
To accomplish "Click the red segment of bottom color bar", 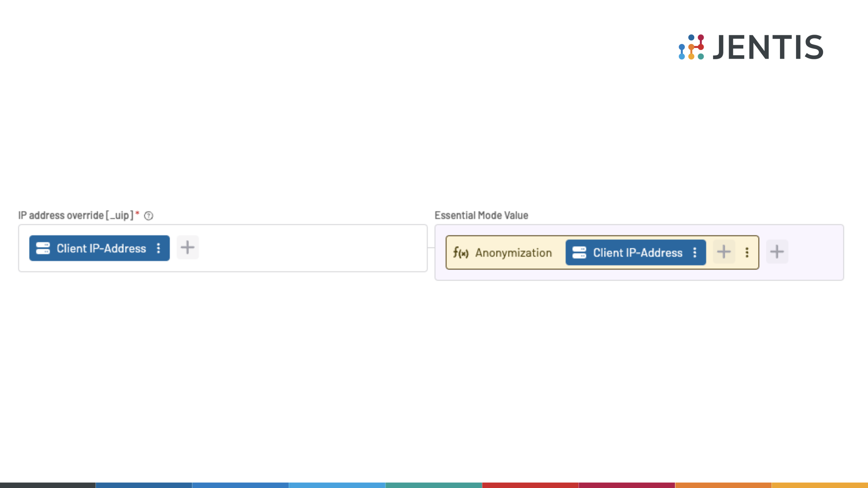I will 530,485.
